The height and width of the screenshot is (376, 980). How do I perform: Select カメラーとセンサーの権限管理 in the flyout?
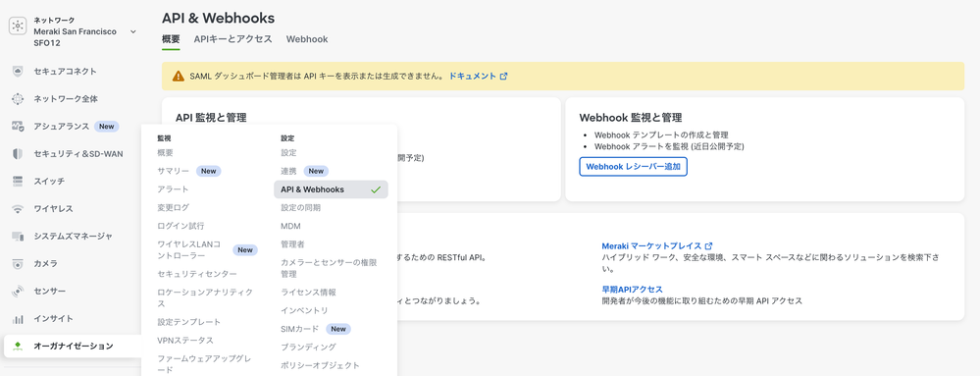coord(329,268)
